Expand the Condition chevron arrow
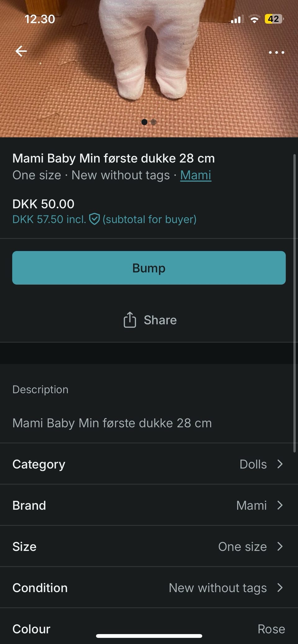The width and height of the screenshot is (298, 644). (x=280, y=588)
